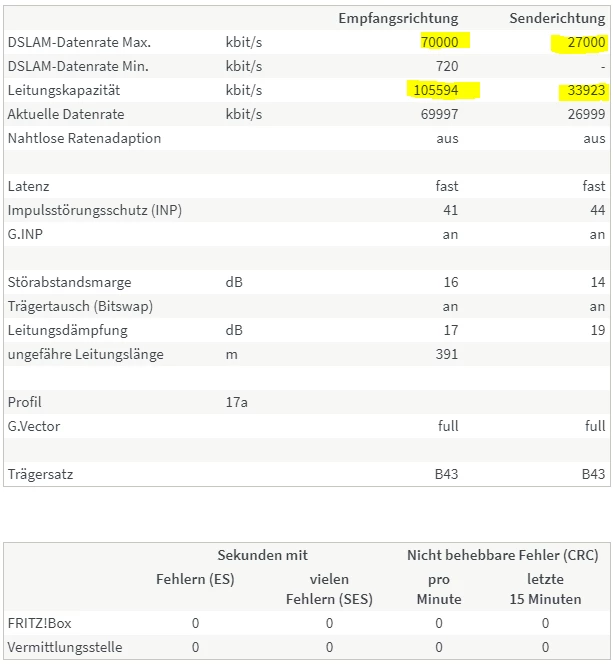Click the FRITZ!Box row label

pos(39,623)
